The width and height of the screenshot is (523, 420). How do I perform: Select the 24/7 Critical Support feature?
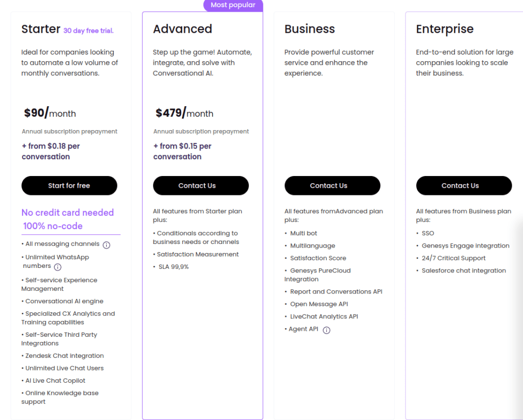451,258
